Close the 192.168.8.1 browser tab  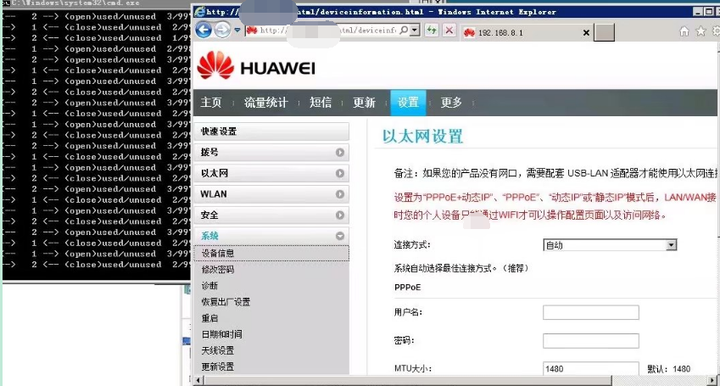(586, 33)
